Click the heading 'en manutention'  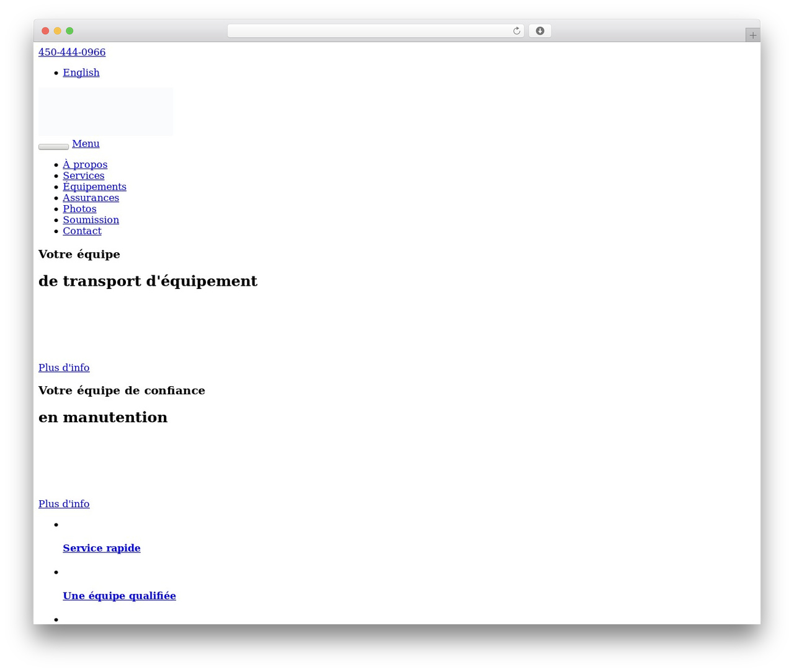click(x=103, y=418)
